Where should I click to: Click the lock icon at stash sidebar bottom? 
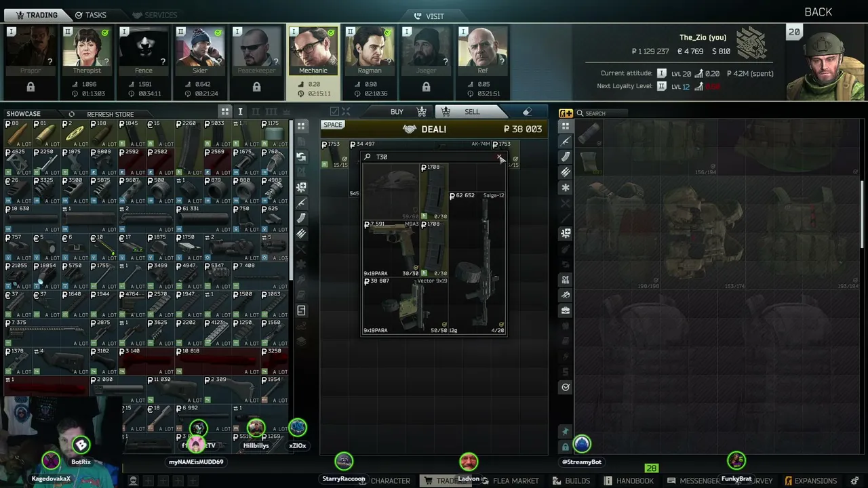coord(566,447)
